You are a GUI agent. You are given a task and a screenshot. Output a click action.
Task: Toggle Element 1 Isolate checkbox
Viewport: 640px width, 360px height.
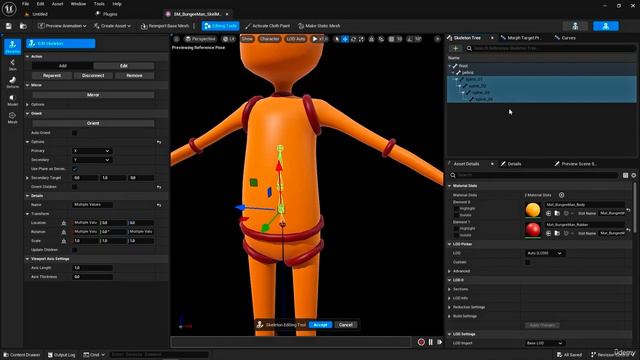(457, 235)
